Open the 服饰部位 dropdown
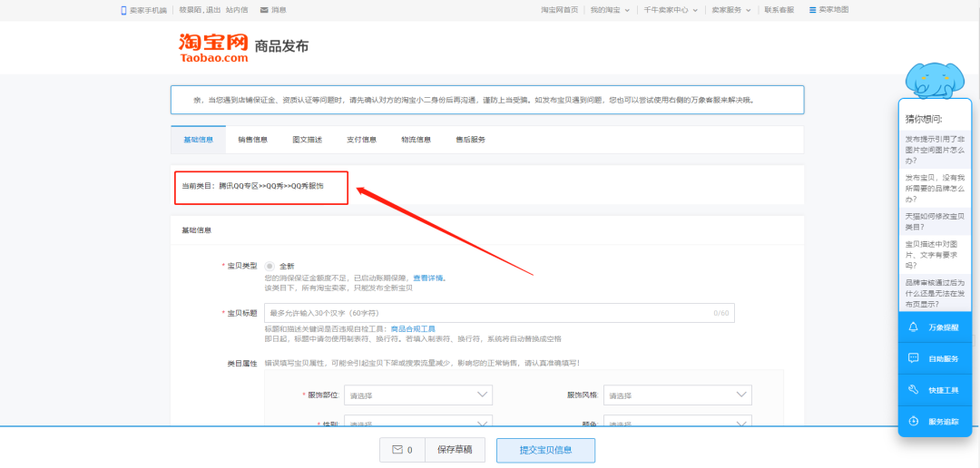Image resolution: width=980 pixels, height=468 pixels. [x=418, y=395]
